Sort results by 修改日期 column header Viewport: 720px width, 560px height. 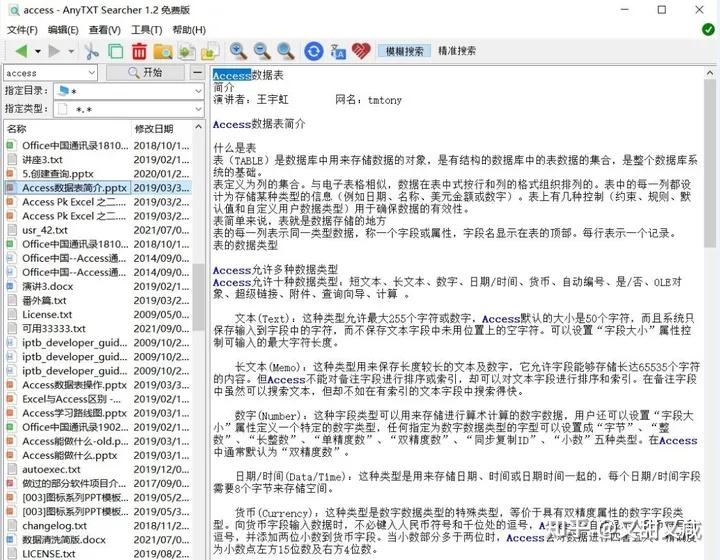162,129
